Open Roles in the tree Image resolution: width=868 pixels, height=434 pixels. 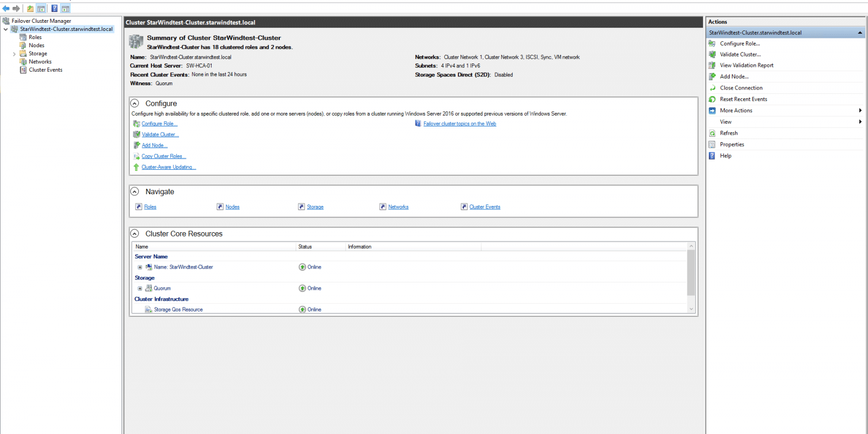point(35,37)
